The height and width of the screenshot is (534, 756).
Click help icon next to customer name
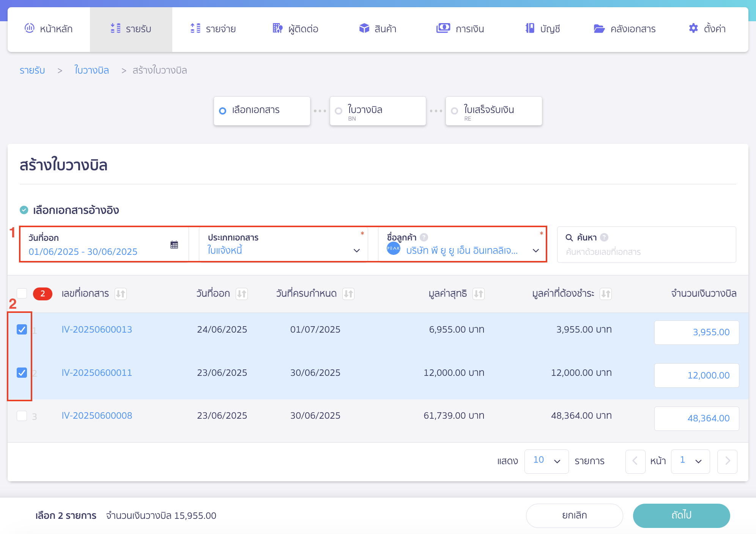[424, 237]
